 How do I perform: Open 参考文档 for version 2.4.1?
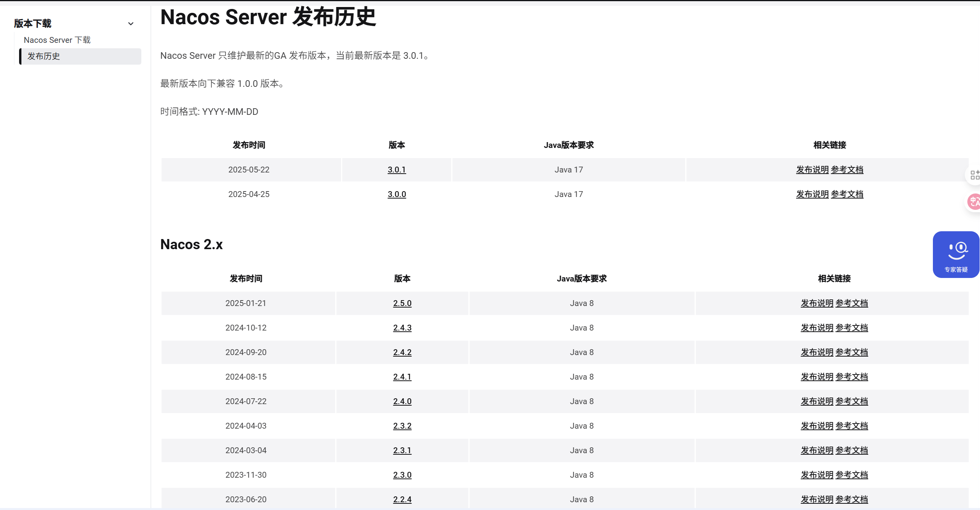coord(852,377)
